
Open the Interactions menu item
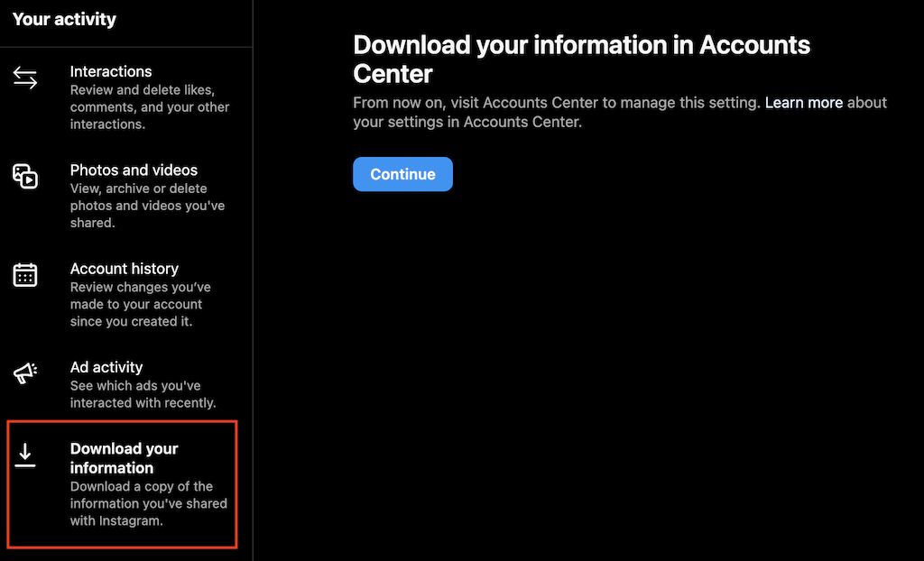[111, 71]
